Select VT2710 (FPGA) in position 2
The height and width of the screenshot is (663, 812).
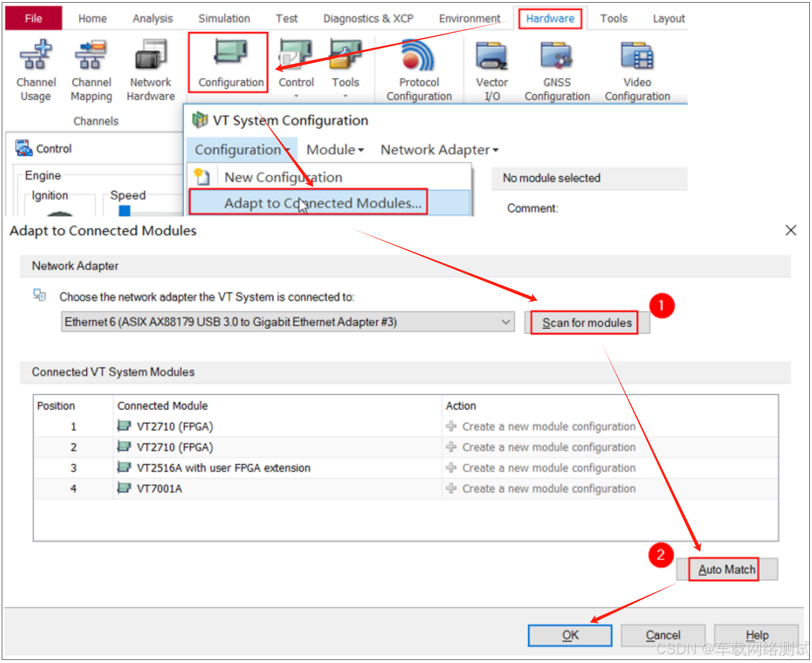pyautogui.click(x=406, y=447)
